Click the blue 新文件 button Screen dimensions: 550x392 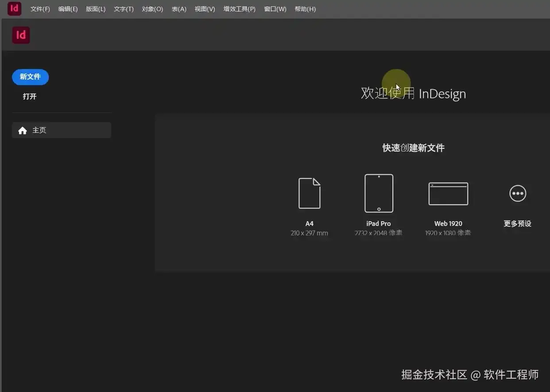(30, 77)
